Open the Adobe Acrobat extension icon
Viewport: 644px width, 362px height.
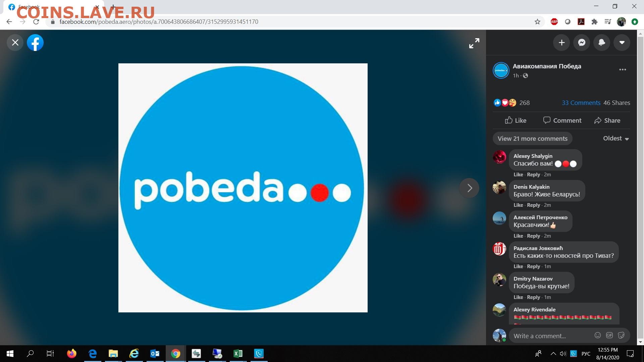[581, 22]
